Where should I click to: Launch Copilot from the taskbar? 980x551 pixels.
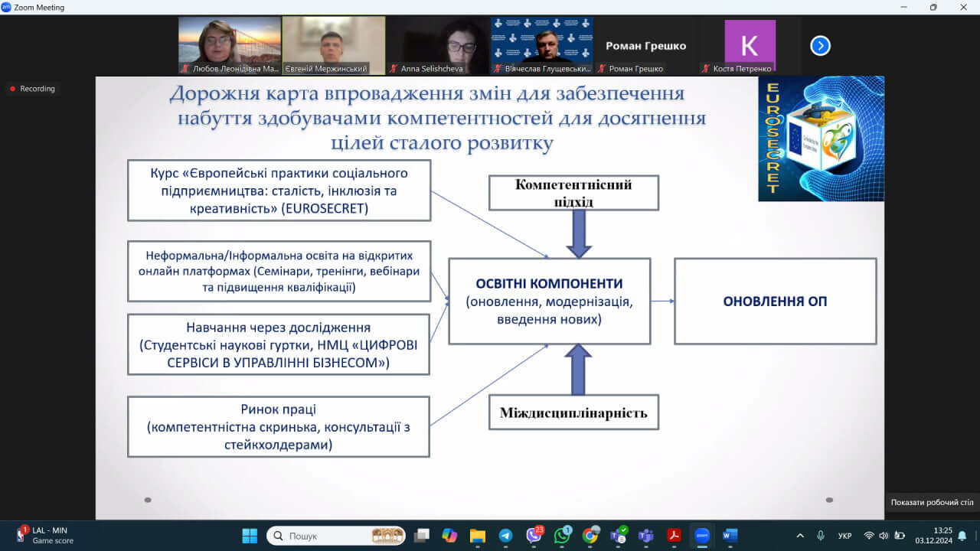[x=449, y=536]
